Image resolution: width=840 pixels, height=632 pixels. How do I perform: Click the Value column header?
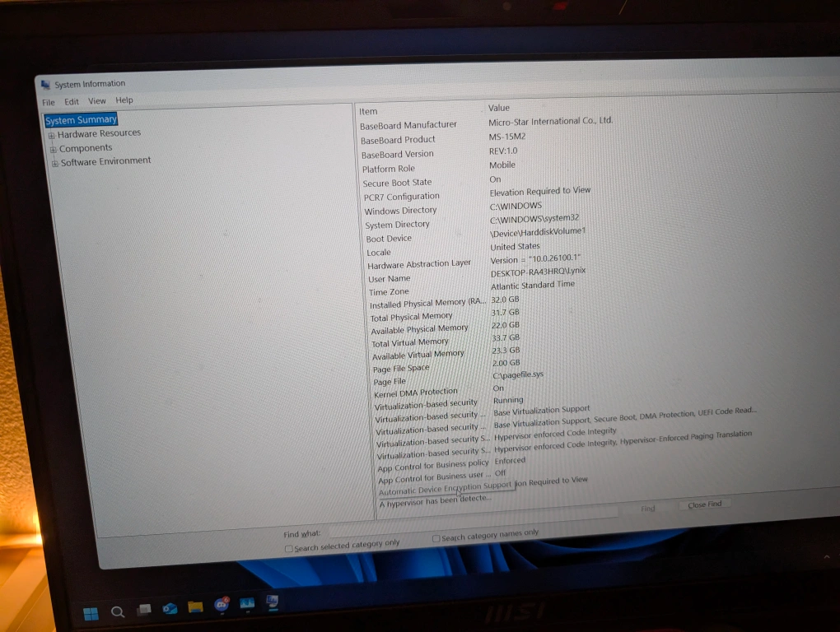[499, 108]
